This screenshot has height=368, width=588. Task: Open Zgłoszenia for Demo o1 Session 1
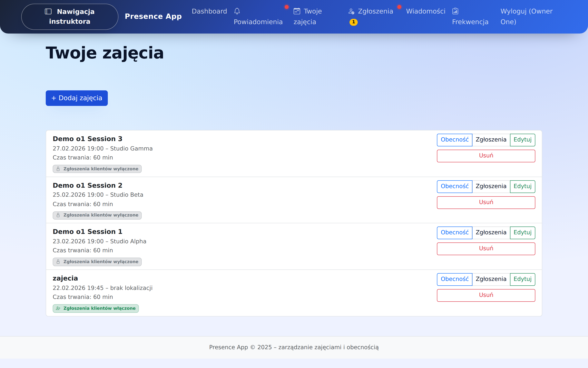pos(491,233)
